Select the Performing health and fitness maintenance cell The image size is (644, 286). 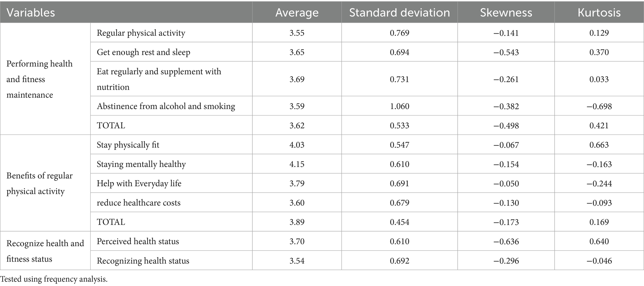click(45, 79)
